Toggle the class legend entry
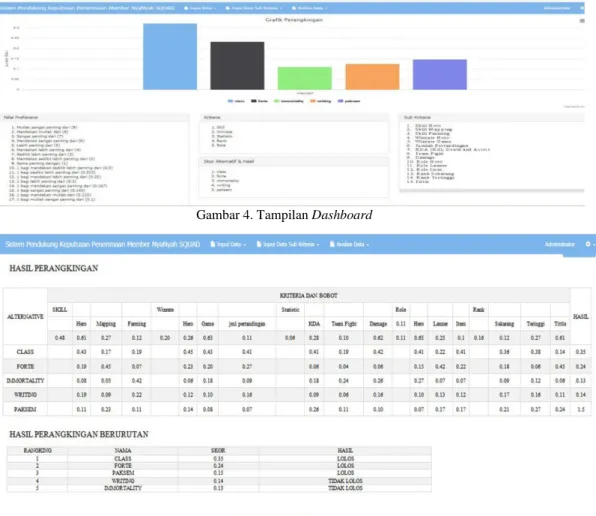This screenshot has width=596, height=516. point(236,101)
